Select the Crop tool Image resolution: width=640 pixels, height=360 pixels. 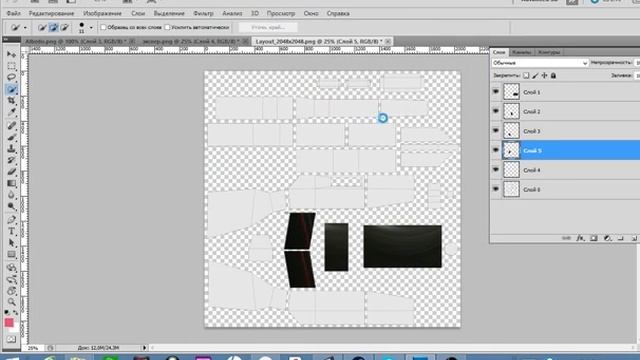11,100
